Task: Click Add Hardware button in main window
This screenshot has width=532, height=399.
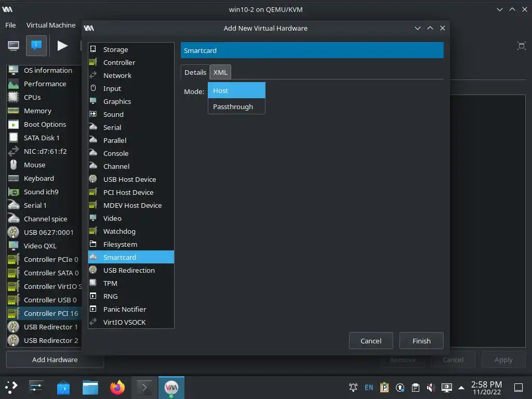Action: coord(55,360)
